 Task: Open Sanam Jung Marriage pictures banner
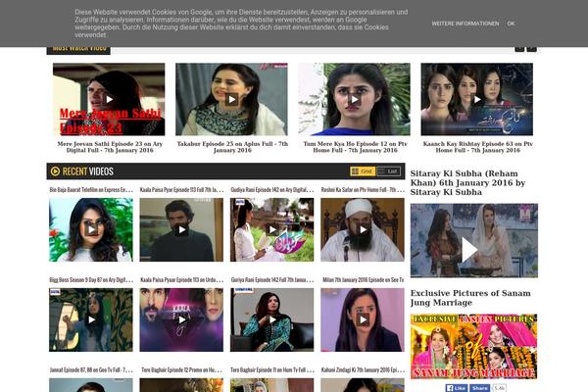(473, 347)
